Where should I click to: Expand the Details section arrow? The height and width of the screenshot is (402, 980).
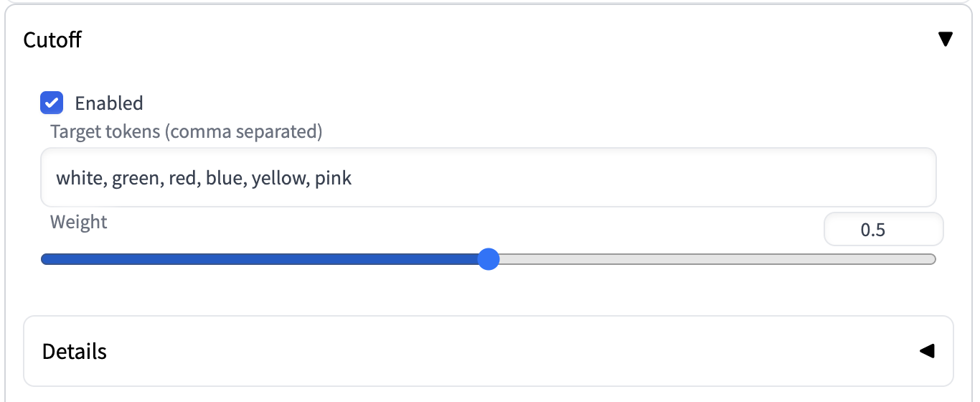[927, 351]
